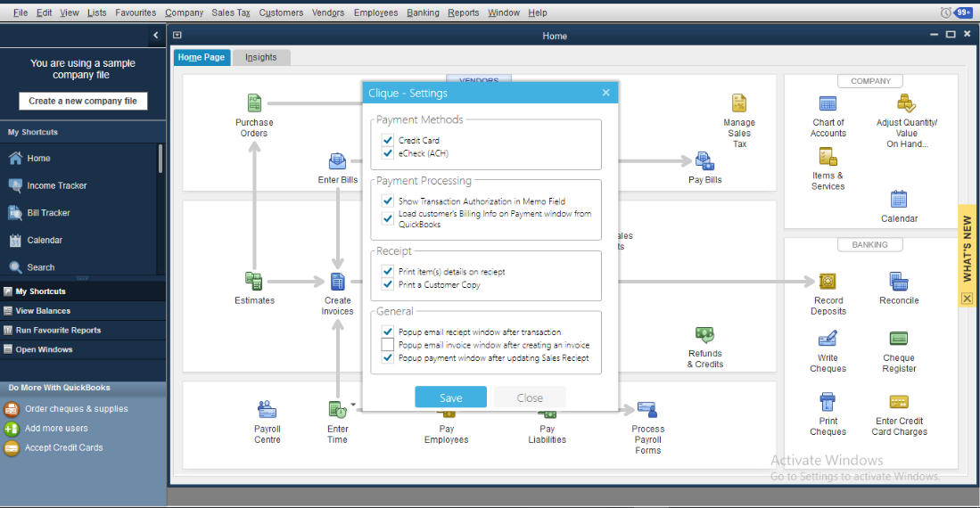
Task: Open the Enter Time dropdown arrow
Action: 353,405
